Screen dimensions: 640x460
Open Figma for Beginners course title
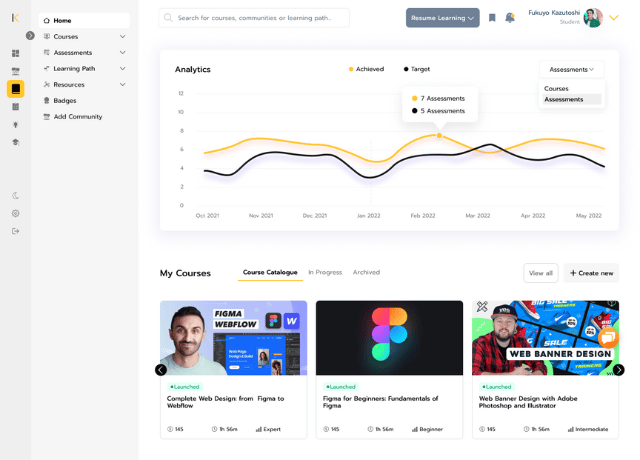(380, 402)
